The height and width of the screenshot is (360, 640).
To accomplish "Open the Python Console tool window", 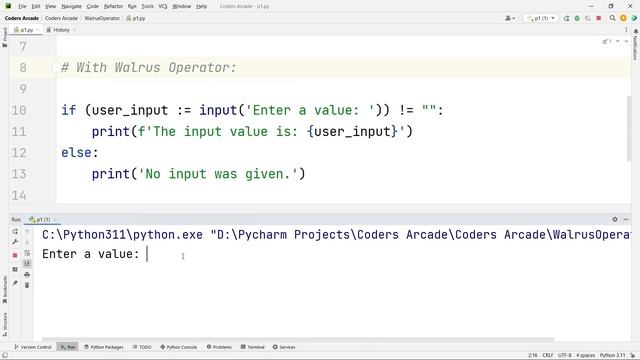I will click(179, 347).
